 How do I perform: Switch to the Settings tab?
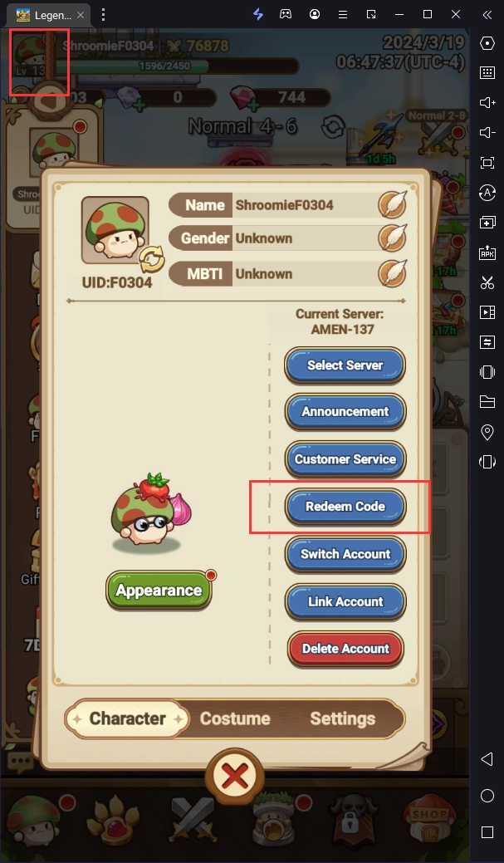(343, 718)
